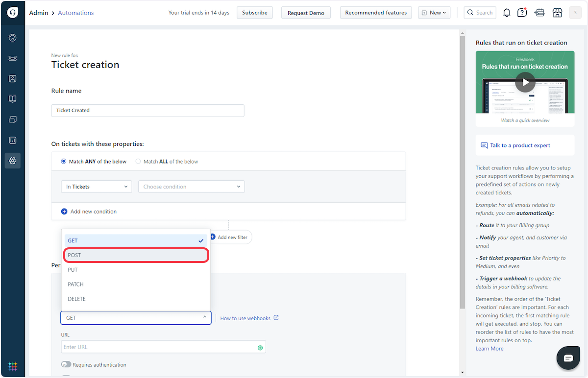This screenshot has height=378, width=588.
Task: Open the Analytics reports sidebar icon
Action: point(13,140)
